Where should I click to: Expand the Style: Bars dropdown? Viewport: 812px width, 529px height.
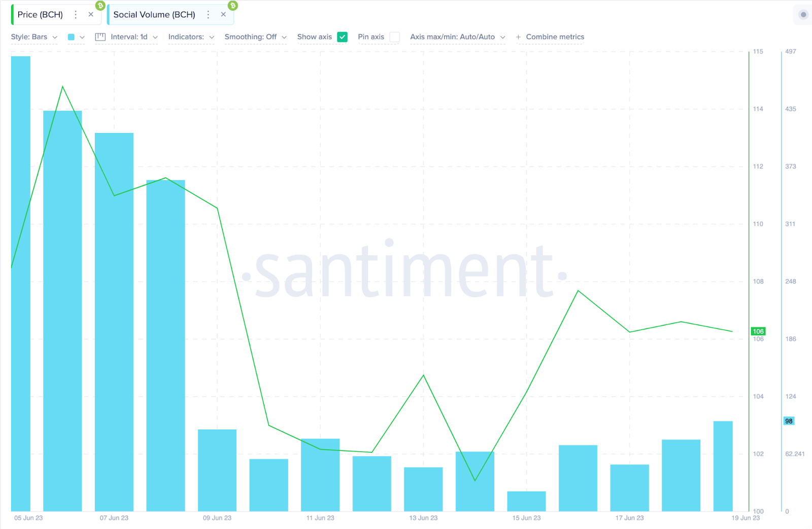click(34, 37)
